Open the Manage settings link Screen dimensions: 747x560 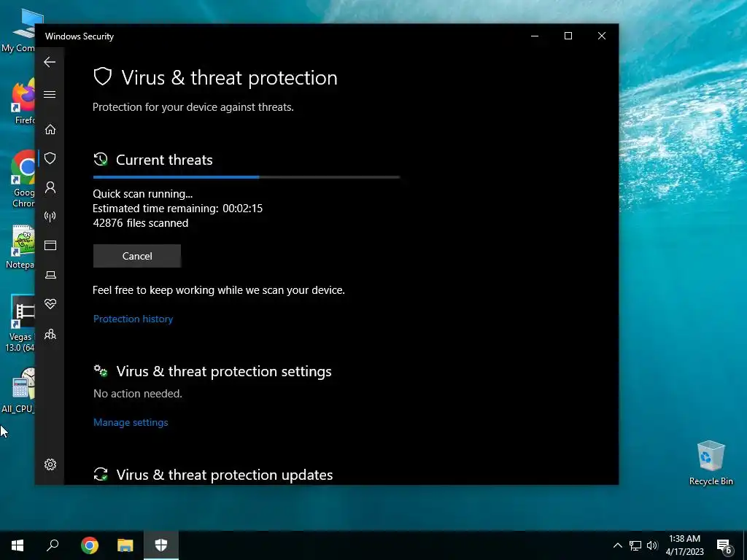[131, 422]
